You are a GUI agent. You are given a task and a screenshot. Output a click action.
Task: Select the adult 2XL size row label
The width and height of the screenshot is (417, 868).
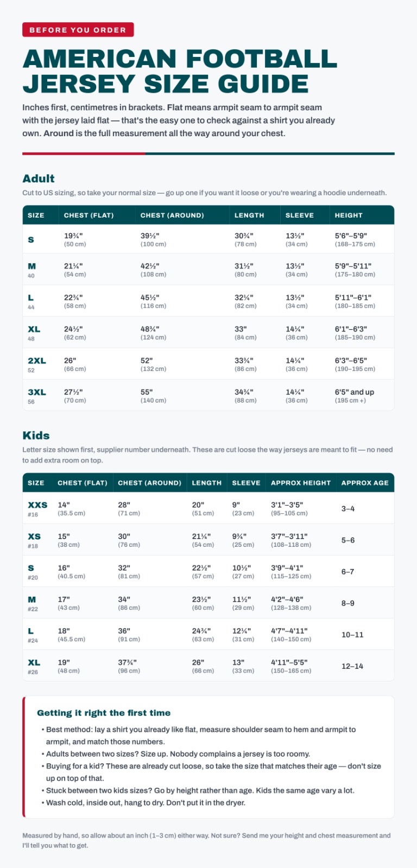(37, 364)
